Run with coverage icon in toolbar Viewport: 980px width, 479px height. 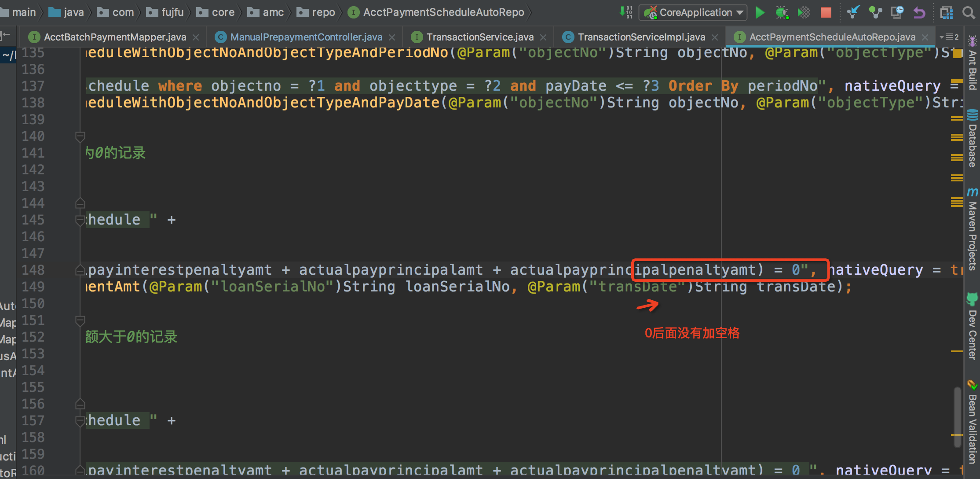point(804,12)
